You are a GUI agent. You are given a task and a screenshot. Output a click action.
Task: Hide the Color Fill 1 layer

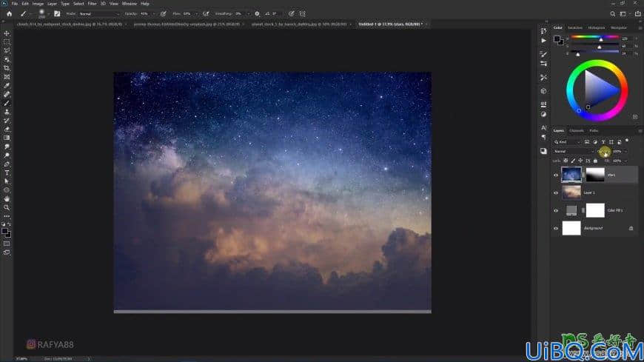click(556, 210)
